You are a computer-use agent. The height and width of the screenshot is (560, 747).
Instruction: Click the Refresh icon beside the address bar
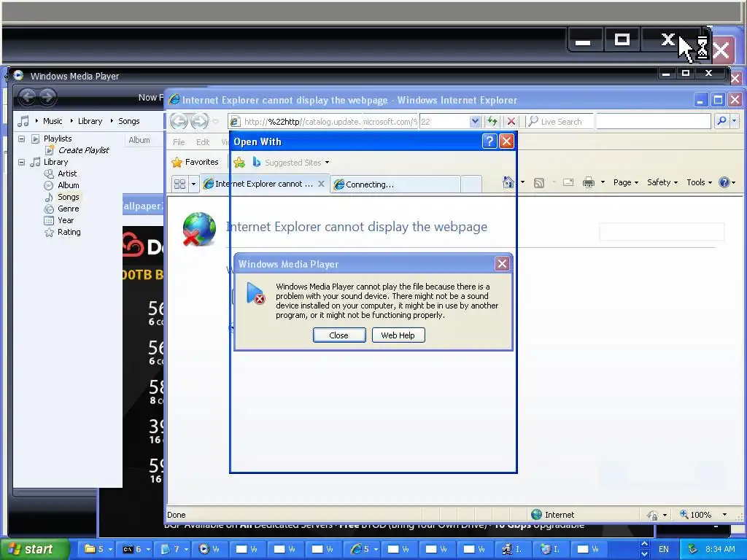coord(492,122)
